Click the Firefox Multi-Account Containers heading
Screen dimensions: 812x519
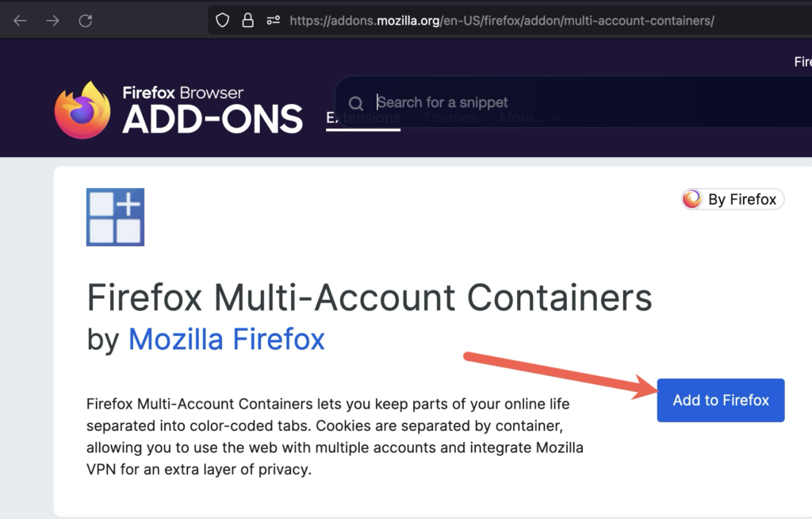click(369, 298)
